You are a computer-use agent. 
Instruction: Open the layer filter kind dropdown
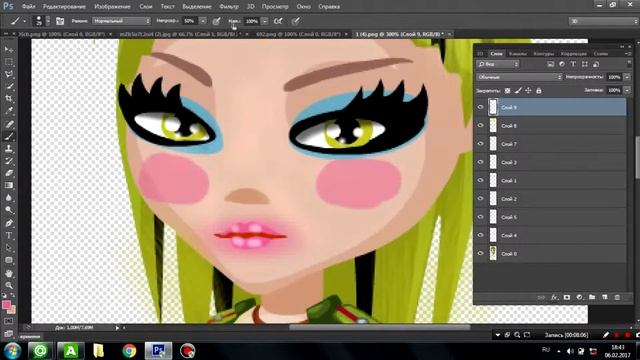tap(498, 64)
